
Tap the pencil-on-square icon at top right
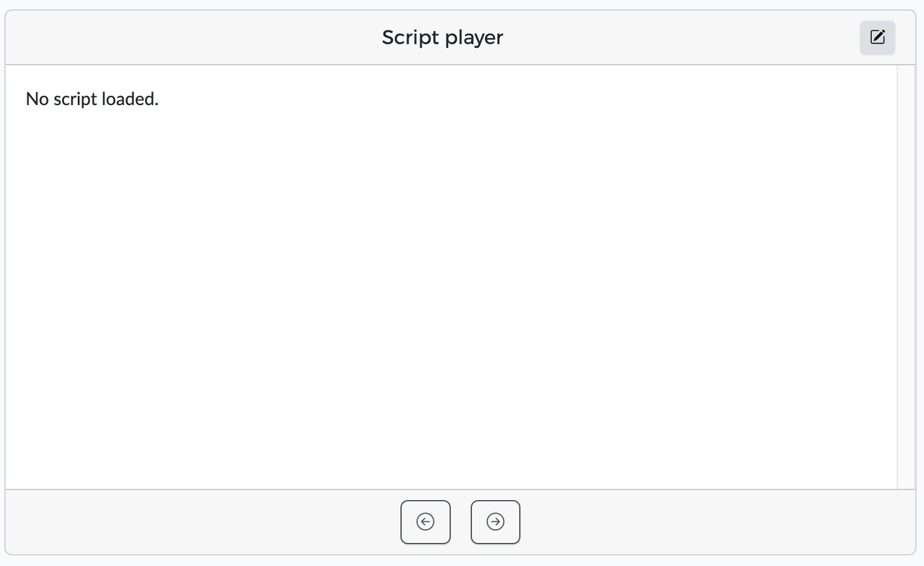coord(877,37)
